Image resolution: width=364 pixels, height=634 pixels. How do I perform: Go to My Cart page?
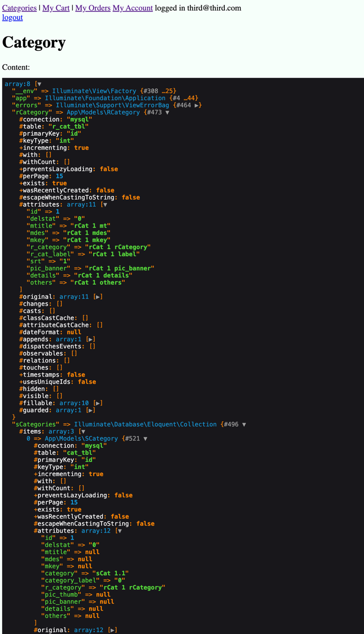pyautogui.click(x=56, y=8)
